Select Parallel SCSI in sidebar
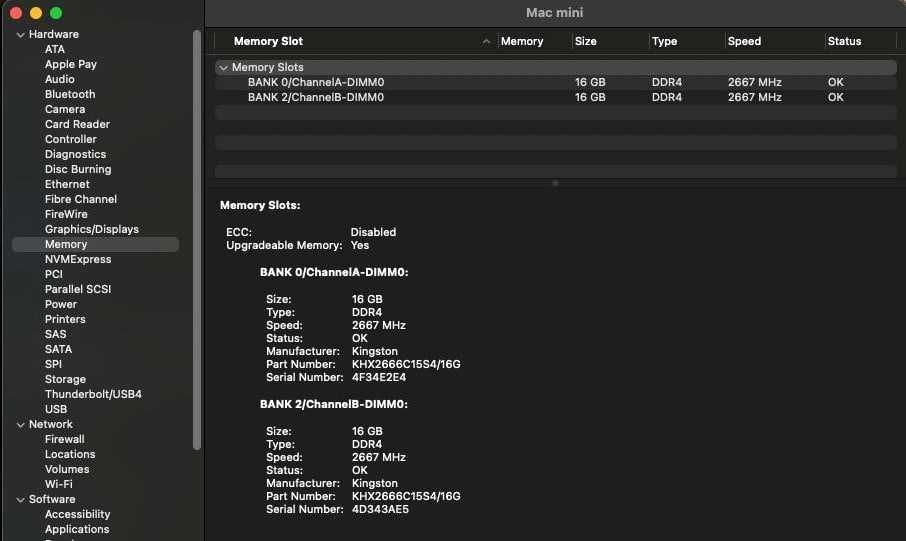 [77, 290]
